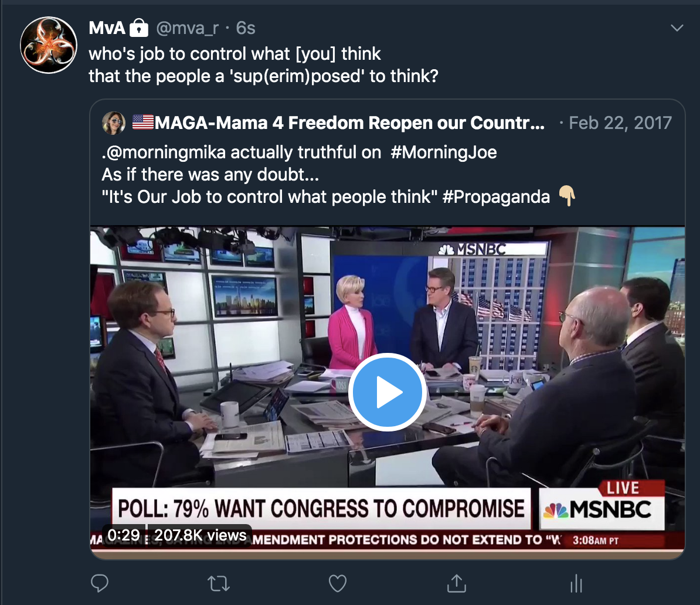
Task: Open the share tweet icon
Action: pos(457,583)
